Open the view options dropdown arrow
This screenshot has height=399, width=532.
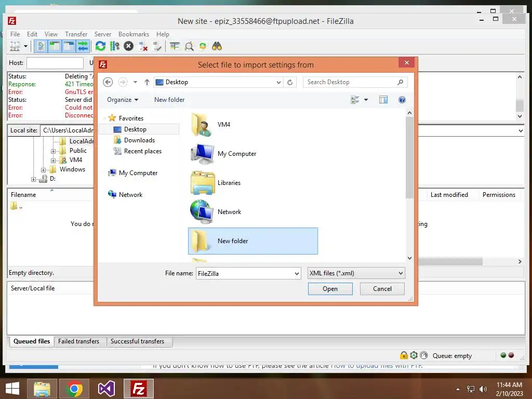(366, 100)
